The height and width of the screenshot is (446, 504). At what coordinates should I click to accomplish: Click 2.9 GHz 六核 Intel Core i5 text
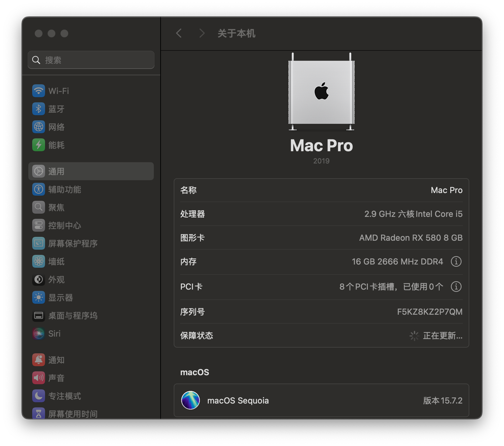click(x=413, y=214)
